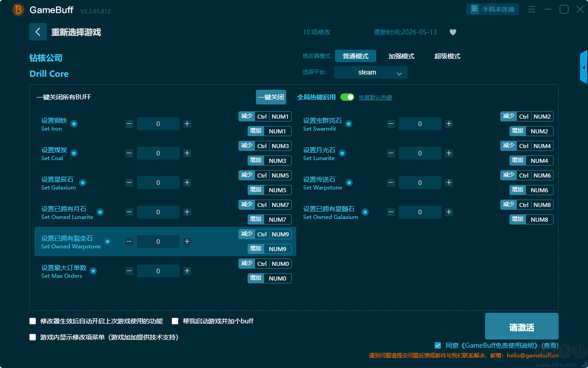
Task: Click the version number V2.3.65.812
Action: (x=96, y=11)
